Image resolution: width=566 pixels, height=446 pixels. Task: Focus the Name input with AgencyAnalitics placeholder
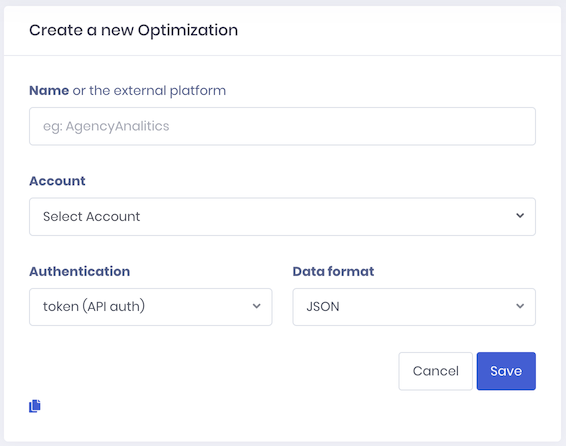click(x=282, y=126)
